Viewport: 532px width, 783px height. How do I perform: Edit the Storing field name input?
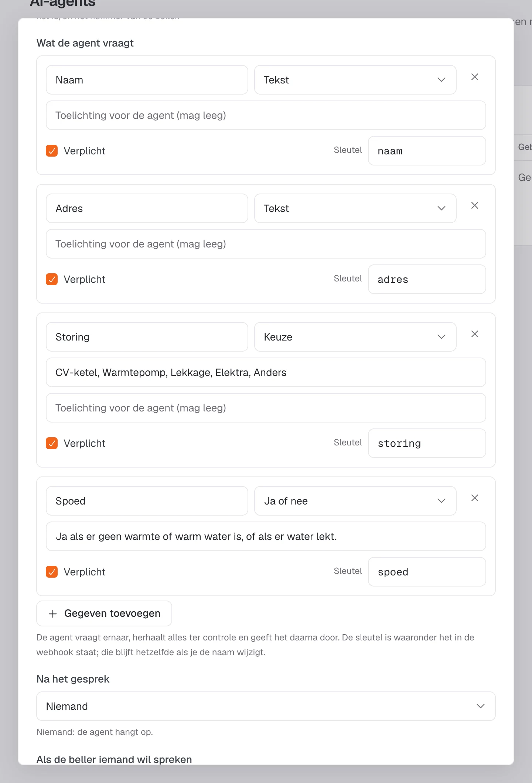[147, 337]
